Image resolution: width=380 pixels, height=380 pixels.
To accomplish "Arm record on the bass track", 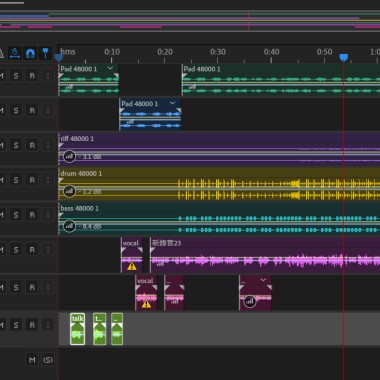I will pyautogui.click(x=32, y=215).
